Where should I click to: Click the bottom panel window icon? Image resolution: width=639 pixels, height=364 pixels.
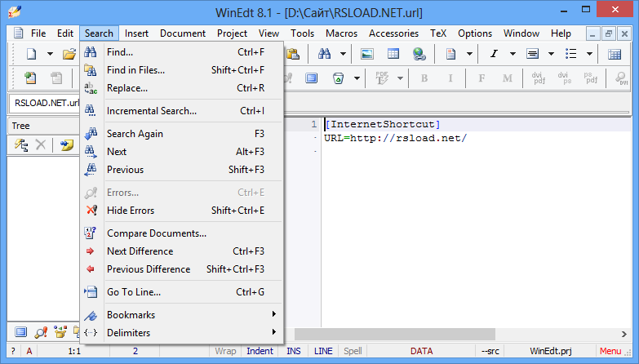tap(20, 332)
